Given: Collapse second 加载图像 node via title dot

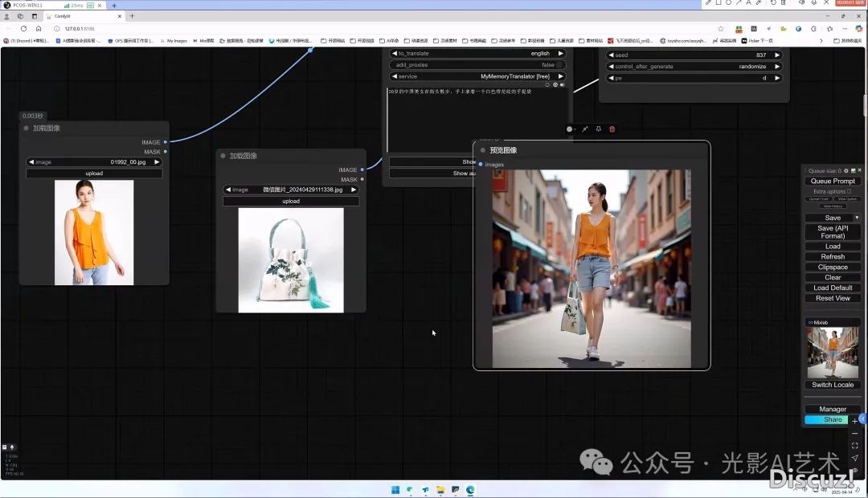Looking at the screenshot, I should (223, 156).
